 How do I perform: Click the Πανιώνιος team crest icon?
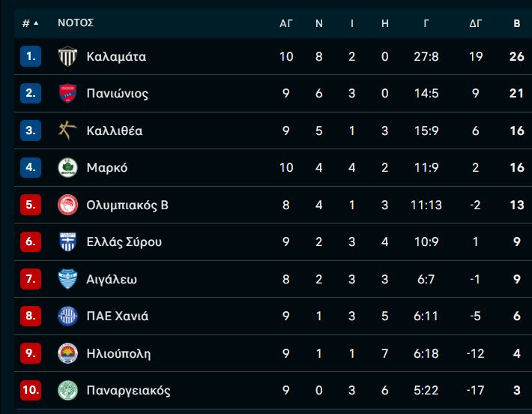pyautogui.click(x=68, y=93)
